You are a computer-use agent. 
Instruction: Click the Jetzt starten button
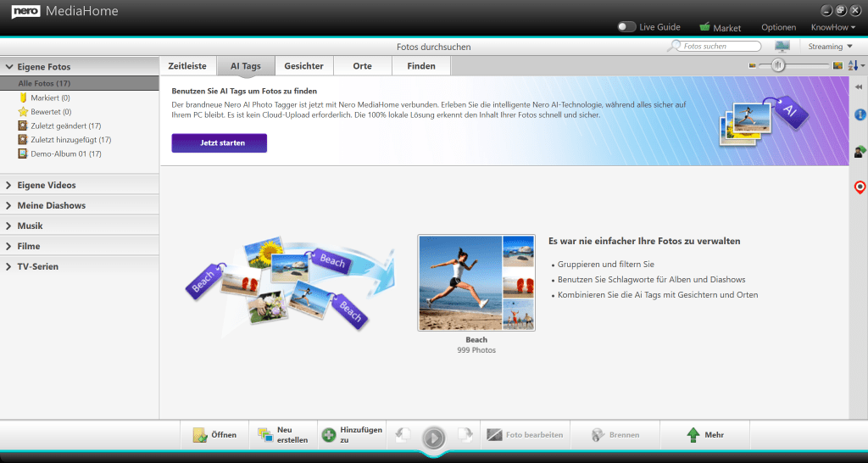coord(219,143)
